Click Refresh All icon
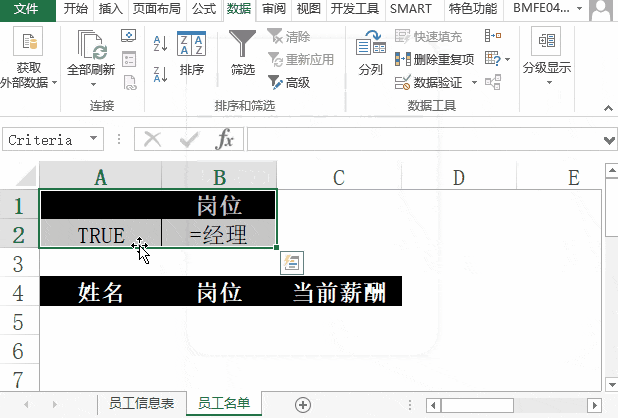The width and height of the screenshot is (618, 418). [x=91, y=44]
